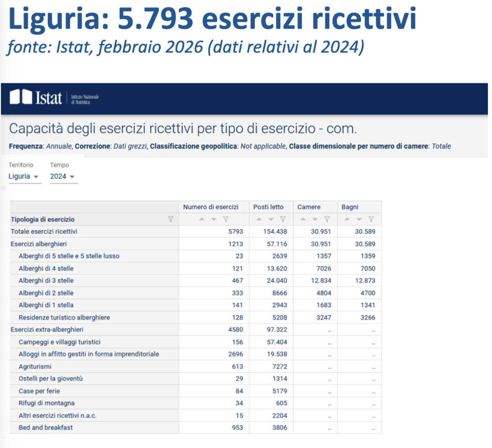Click the Istat logo in header
This screenshot has width=492, height=448.
tap(36, 98)
